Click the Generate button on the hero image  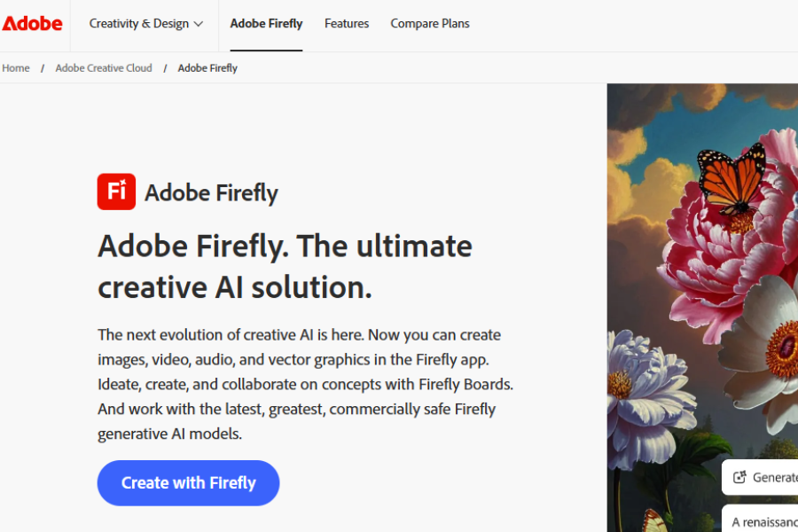tap(760, 477)
